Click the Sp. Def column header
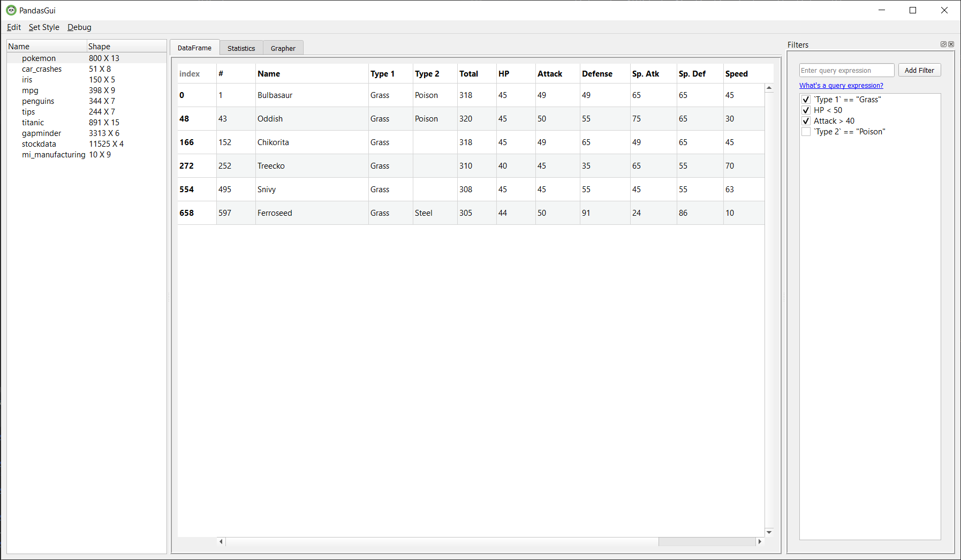Image resolution: width=961 pixels, height=560 pixels. 700,74
